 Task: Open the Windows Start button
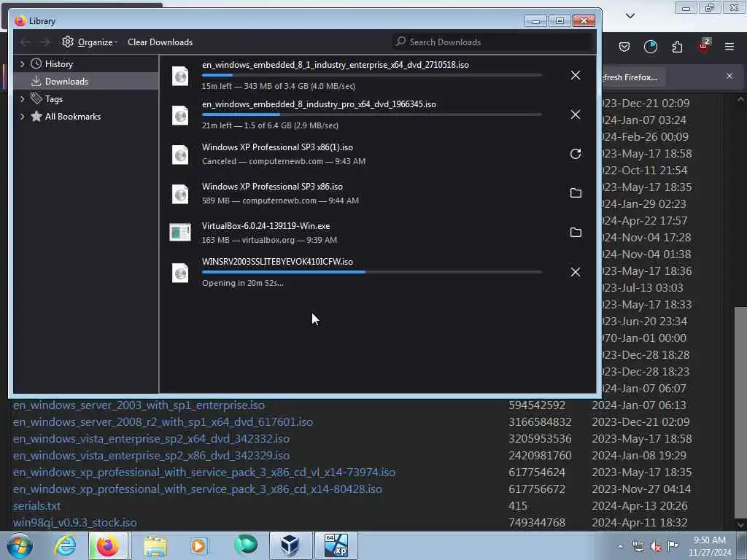click(20, 545)
